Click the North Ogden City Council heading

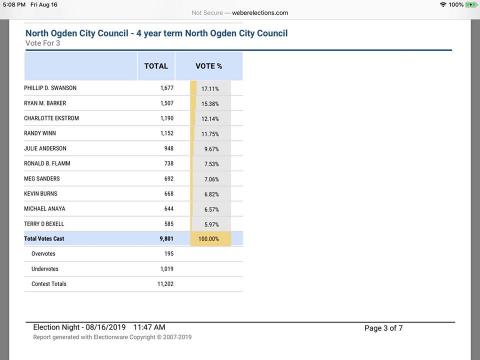(x=156, y=33)
